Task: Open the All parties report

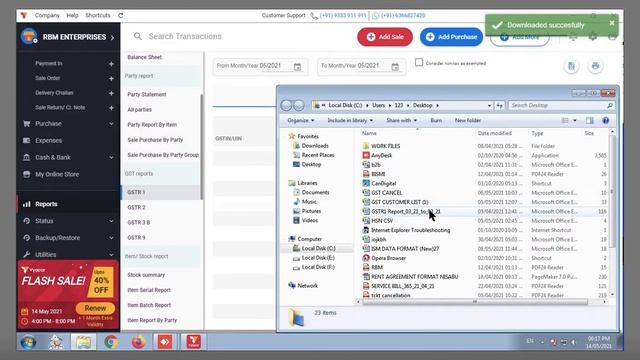Action: coord(140,109)
